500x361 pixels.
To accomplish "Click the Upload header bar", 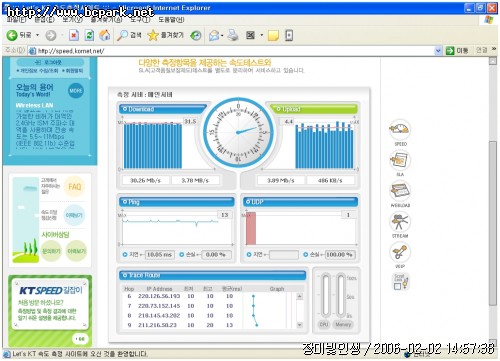I will (x=313, y=109).
